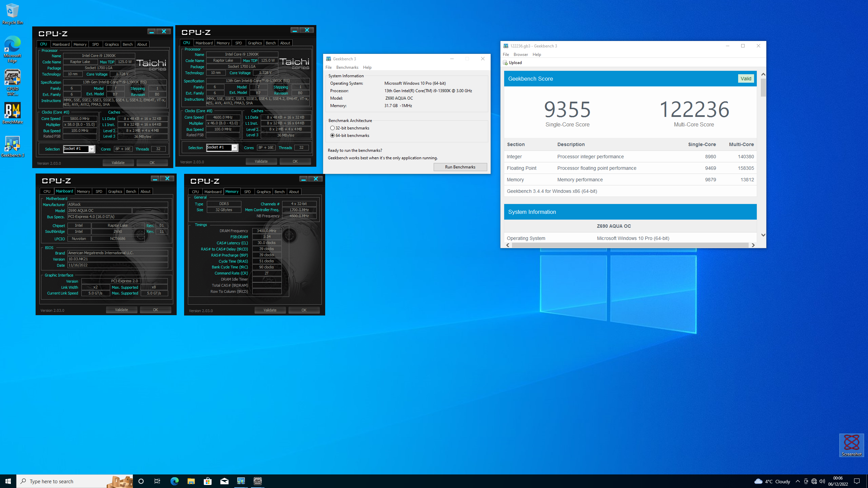Click the Memory performance row in results
This screenshot has width=868, height=488.
point(630,180)
